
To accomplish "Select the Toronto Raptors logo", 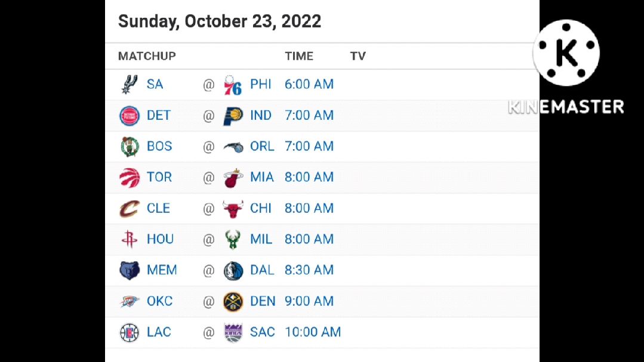I will [130, 178].
